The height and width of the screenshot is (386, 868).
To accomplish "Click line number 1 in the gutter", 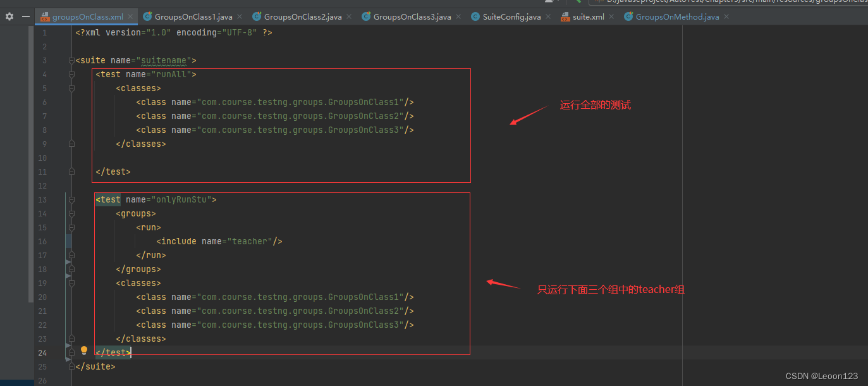I will click(44, 32).
